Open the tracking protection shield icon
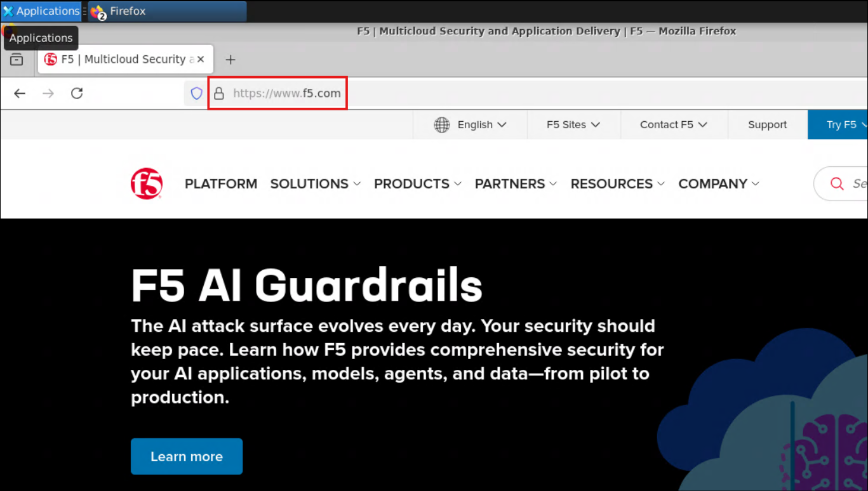Viewport: 868px width, 491px height. click(x=197, y=93)
